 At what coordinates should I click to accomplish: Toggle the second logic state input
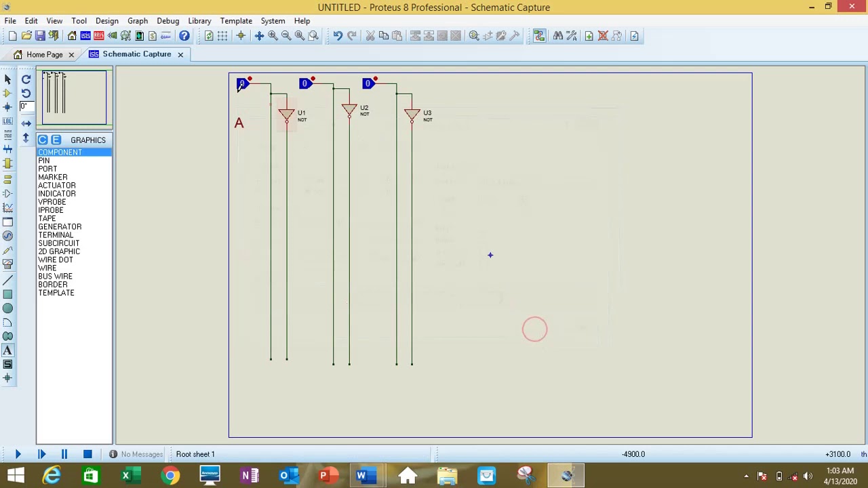[x=306, y=83]
